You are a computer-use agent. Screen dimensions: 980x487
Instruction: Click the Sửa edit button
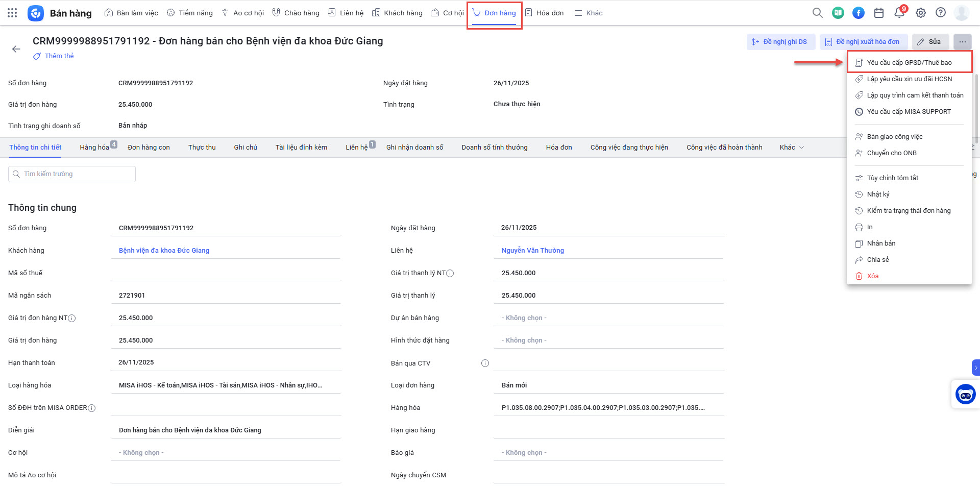pos(930,42)
